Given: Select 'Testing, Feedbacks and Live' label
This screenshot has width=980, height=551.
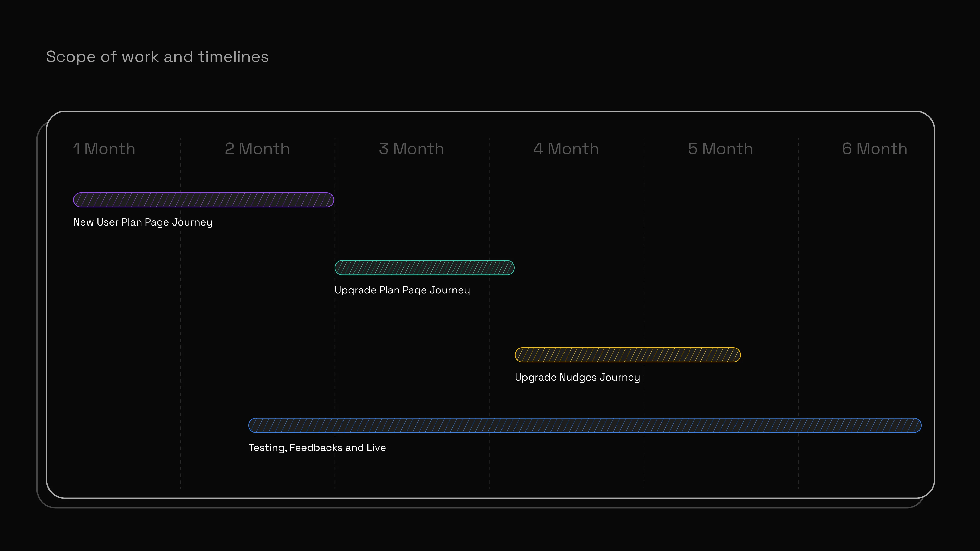Looking at the screenshot, I should pyautogui.click(x=317, y=448).
